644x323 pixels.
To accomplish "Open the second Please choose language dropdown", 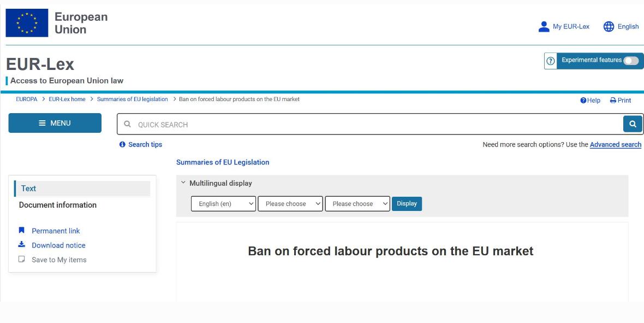I will tap(290, 204).
